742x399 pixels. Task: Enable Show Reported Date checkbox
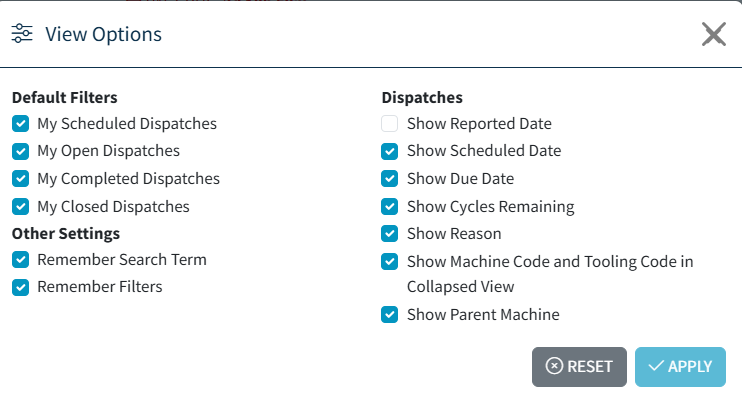(x=389, y=124)
